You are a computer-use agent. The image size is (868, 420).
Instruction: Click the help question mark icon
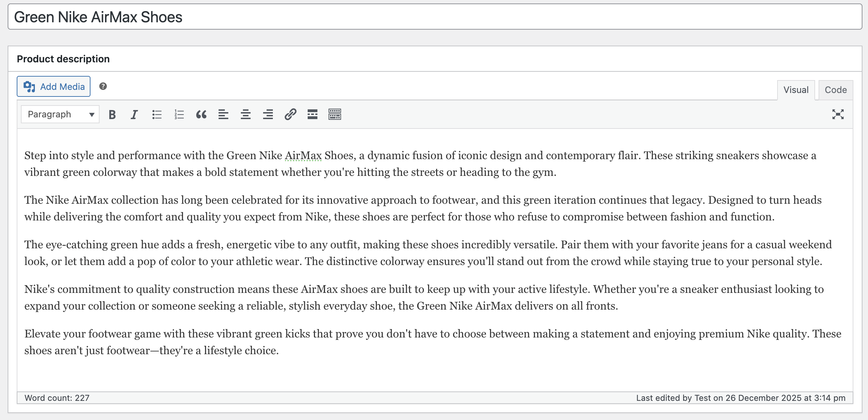(x=103, y=86)
